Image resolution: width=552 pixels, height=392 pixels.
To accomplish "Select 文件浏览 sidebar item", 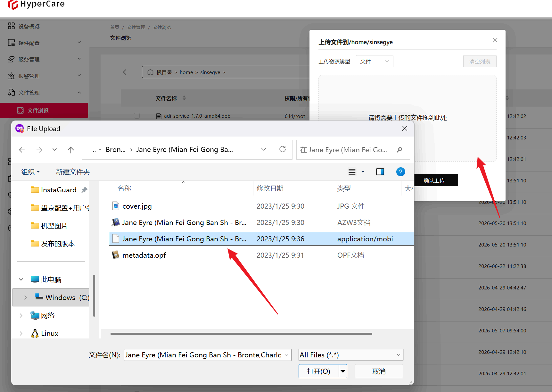I will (44, 111).
